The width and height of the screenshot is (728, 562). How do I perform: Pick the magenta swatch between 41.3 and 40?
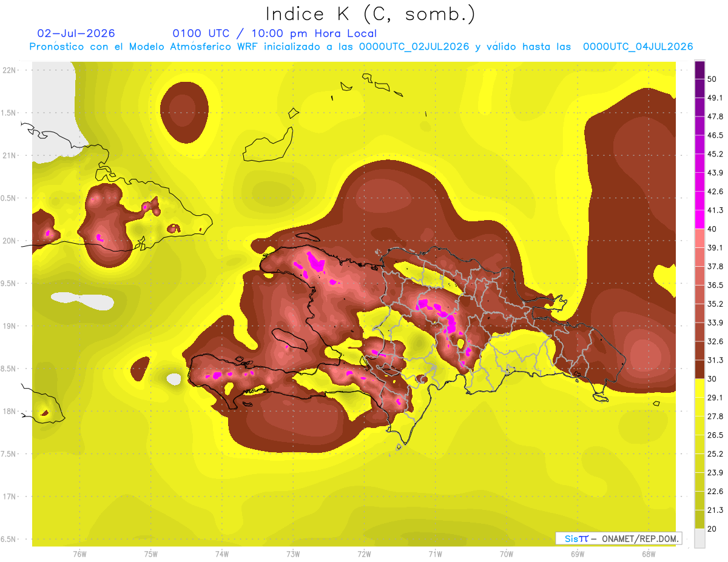[x=699, y=219]
